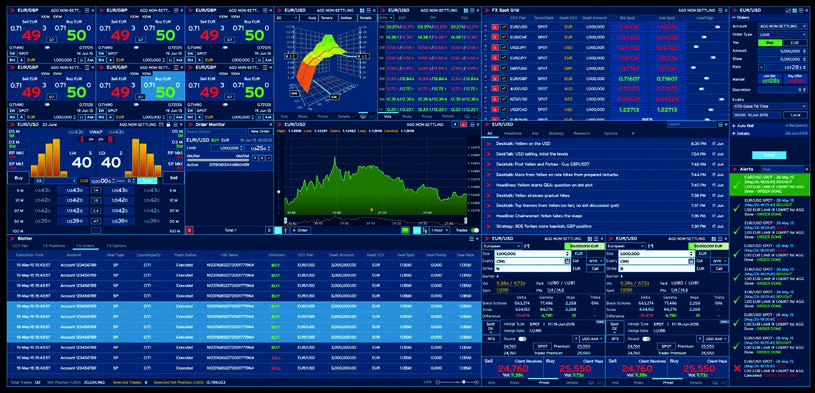Click red X on cancelled alert entry
The width and height of the screenshot is (815, 393).
point(736,368)
